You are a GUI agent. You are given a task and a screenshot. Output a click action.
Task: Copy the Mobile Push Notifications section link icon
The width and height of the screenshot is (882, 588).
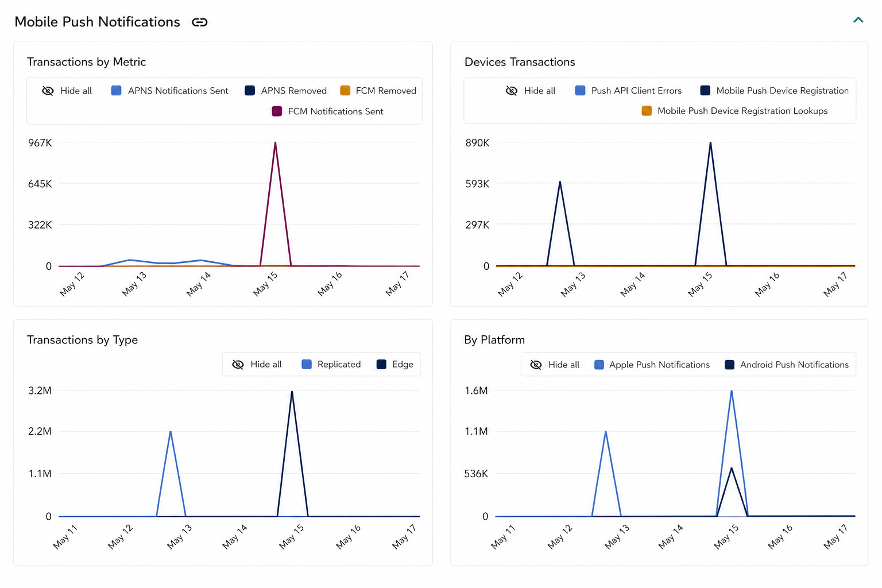click(199, 22)
